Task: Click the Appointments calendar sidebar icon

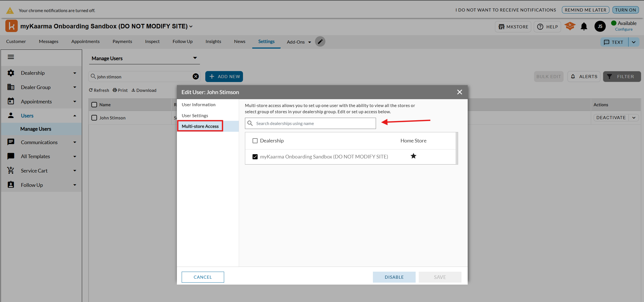Action: (11, 101)
